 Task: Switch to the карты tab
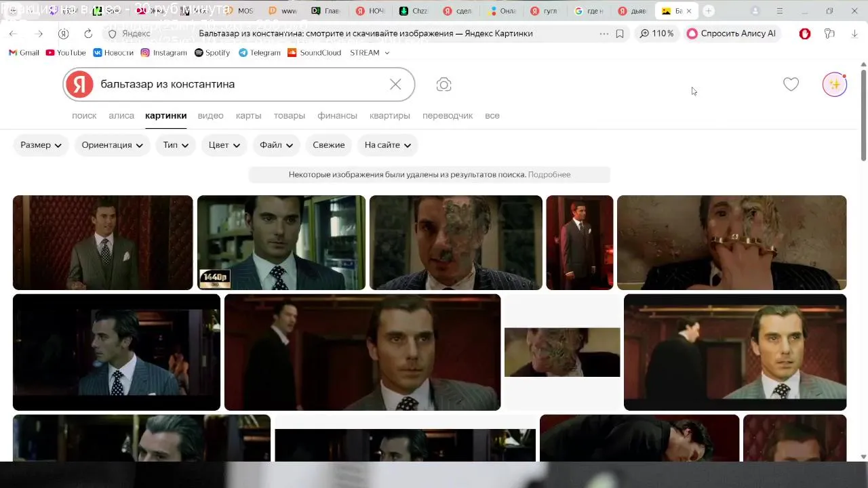tap(248, 116)
